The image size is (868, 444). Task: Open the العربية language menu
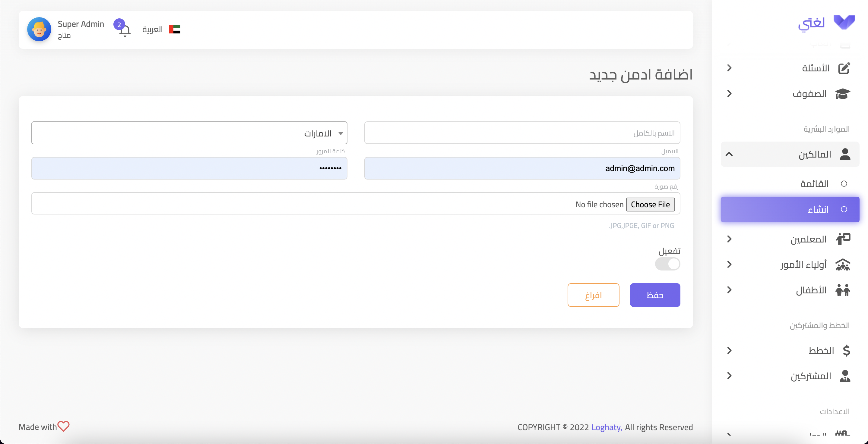click(x=153, y=30)
